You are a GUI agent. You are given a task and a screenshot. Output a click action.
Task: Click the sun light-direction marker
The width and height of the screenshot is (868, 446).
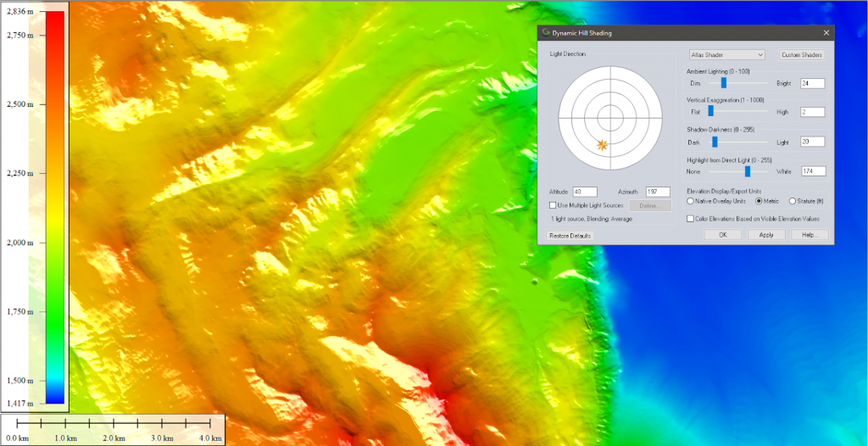(603, 145)
